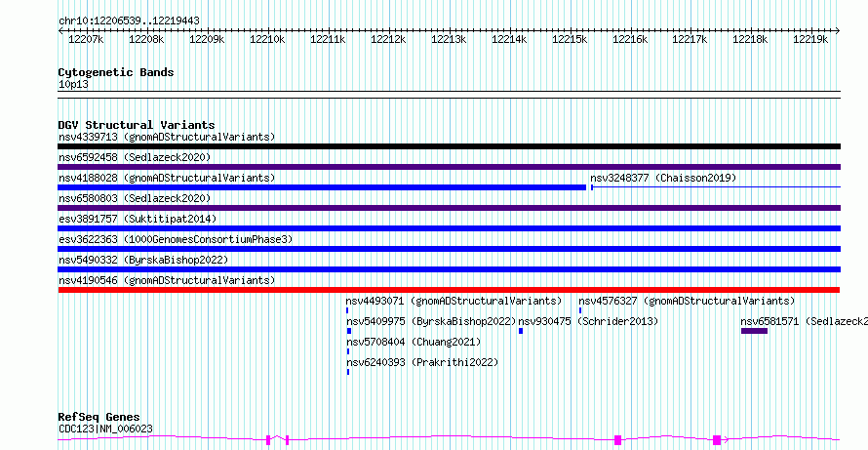Screen dimensions: 868x450
Task: Click the blue nsv5490332 variant bar
Action: [x=449, y=269]
